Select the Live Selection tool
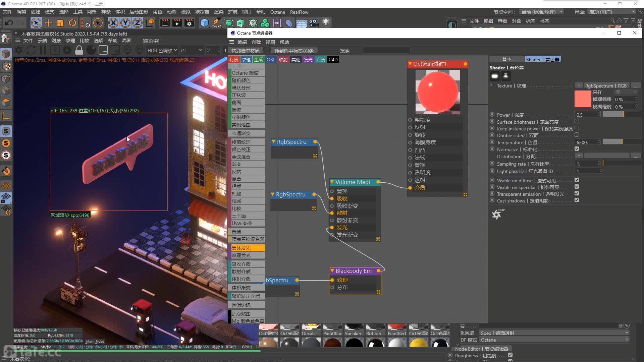 36,23
